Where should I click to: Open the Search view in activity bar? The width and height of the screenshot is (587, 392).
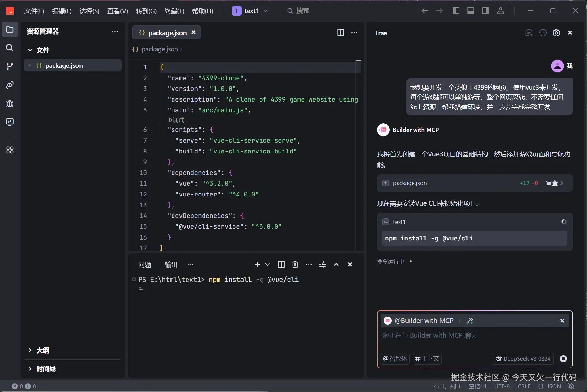click(x=10, y=48)
